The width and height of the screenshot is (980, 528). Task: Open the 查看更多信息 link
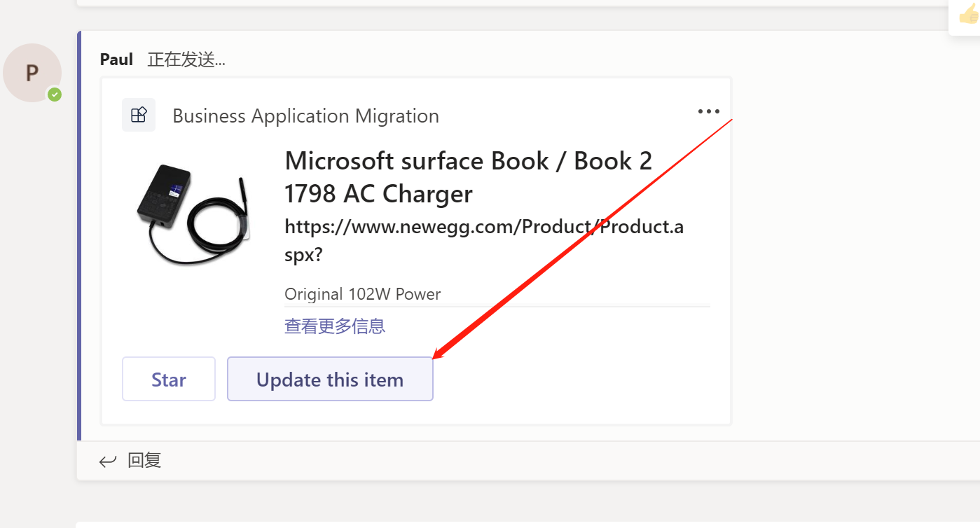(x=335, y=326)
